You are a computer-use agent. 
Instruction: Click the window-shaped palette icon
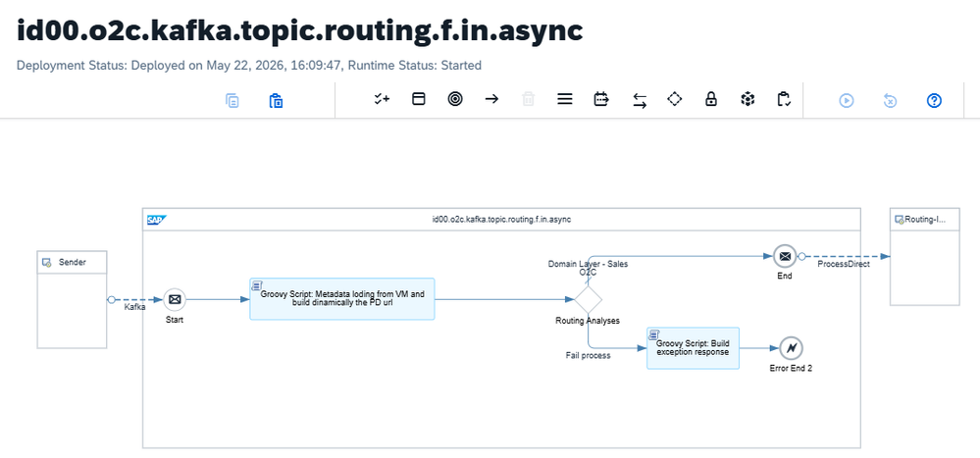(x=419, y=99)
